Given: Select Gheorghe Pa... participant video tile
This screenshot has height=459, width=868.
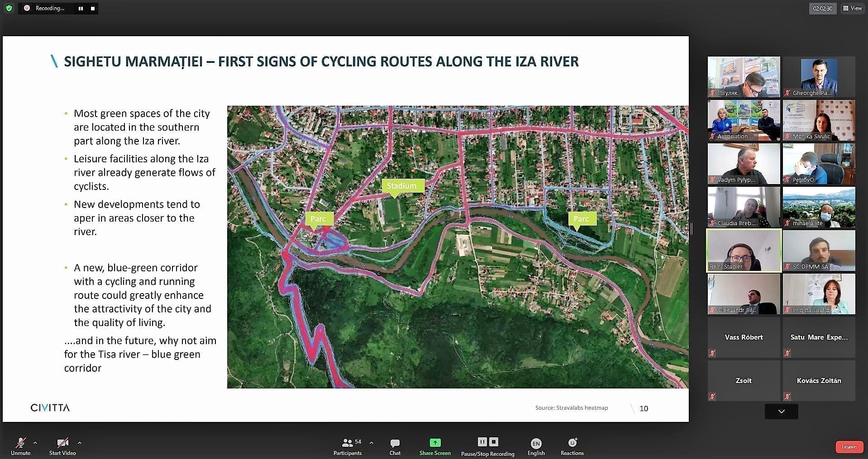Looking at the screenshot, I should 819,76.
